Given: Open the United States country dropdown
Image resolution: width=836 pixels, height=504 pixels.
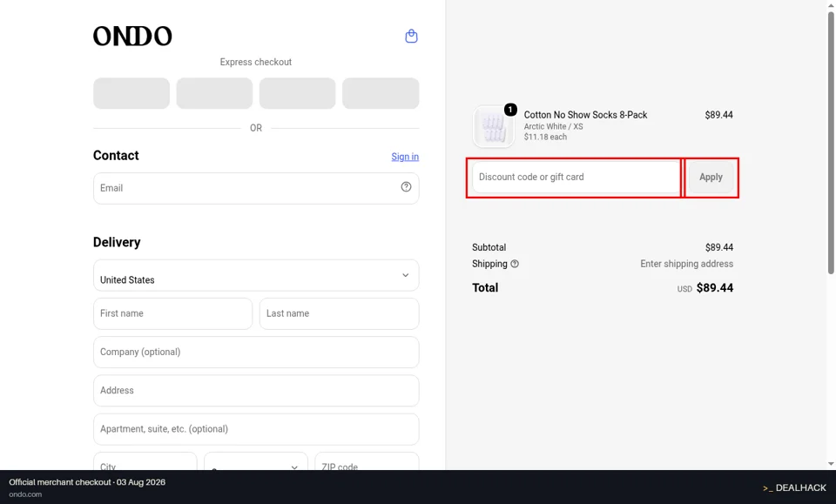Looking at the screenshot, I should coord(256,275).
